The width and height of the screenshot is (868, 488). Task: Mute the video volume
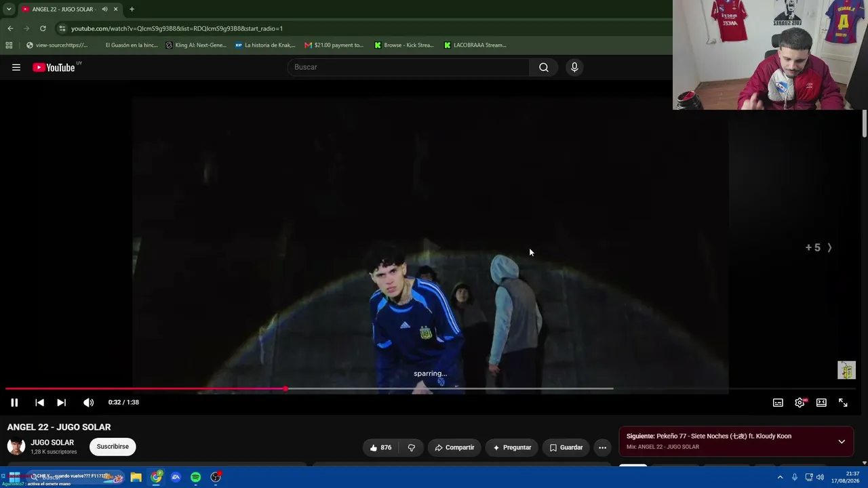88,403
